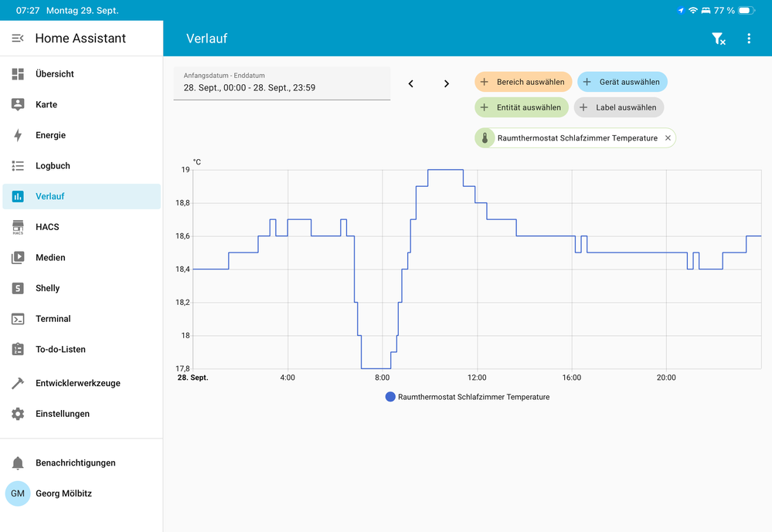
Task: Open the Terminal icon in sidebar
Action: (18, 319)
